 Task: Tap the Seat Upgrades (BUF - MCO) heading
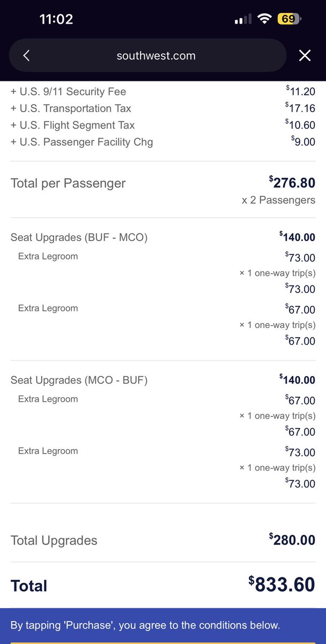79,237
